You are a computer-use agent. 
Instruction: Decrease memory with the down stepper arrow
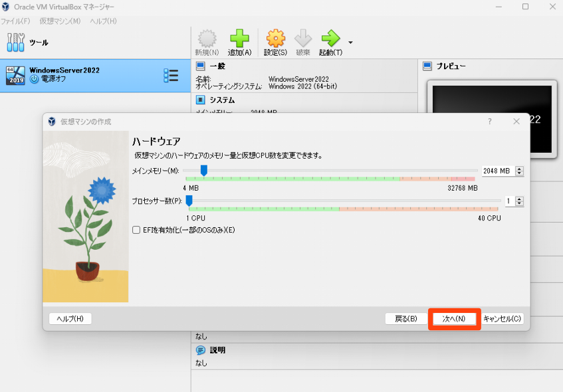coord(519,173)
